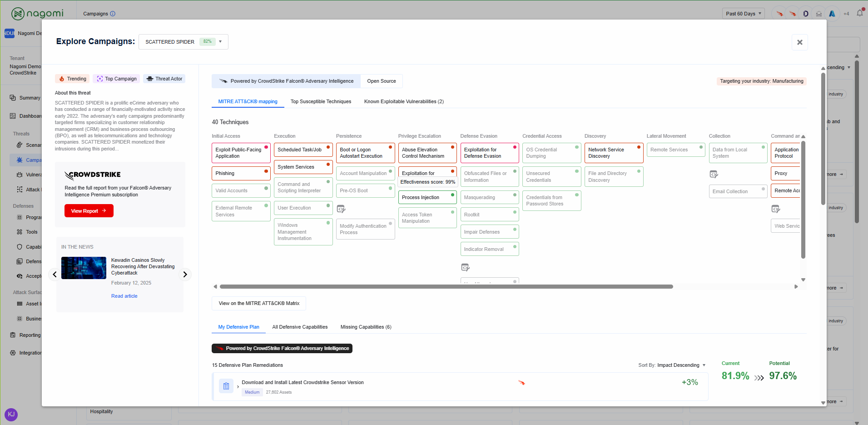This screenshot has width=868, height=425.
Task: Click View on the MITRE ATT&CK Matrix
Action: (x=259, y=303)
